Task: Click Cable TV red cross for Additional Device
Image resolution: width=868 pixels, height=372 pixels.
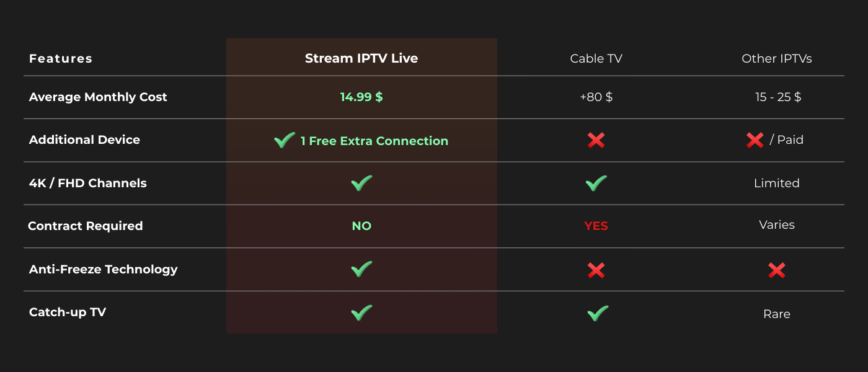Action: 596,140
